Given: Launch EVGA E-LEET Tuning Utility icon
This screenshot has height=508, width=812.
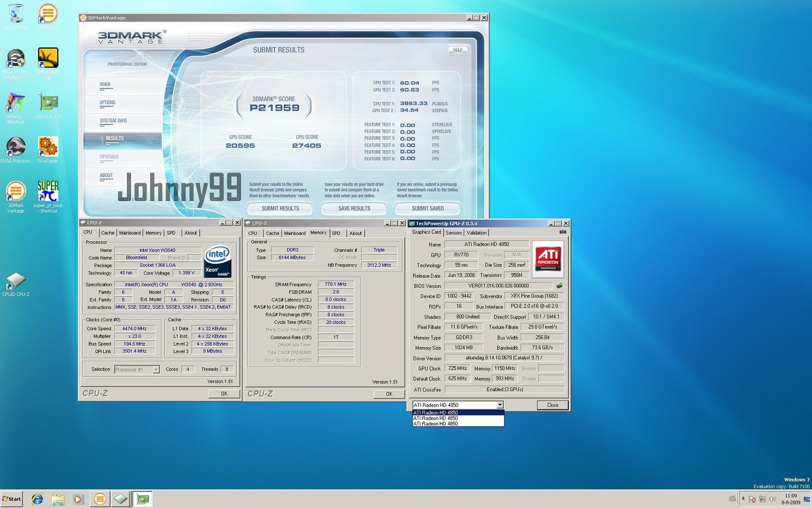Looking at the screenshot, I should (15, 64).
